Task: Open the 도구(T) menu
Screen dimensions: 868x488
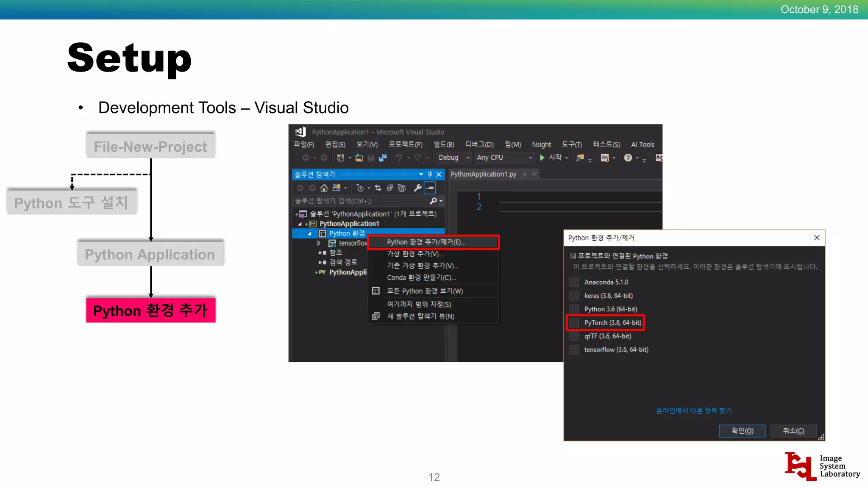Action: coord(572,144)
